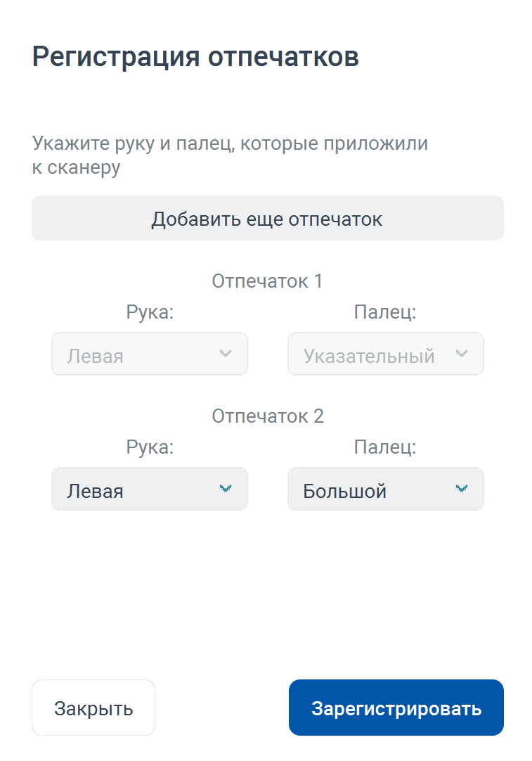Click the Рука: label under Отпечаток 2

point(150,447)
